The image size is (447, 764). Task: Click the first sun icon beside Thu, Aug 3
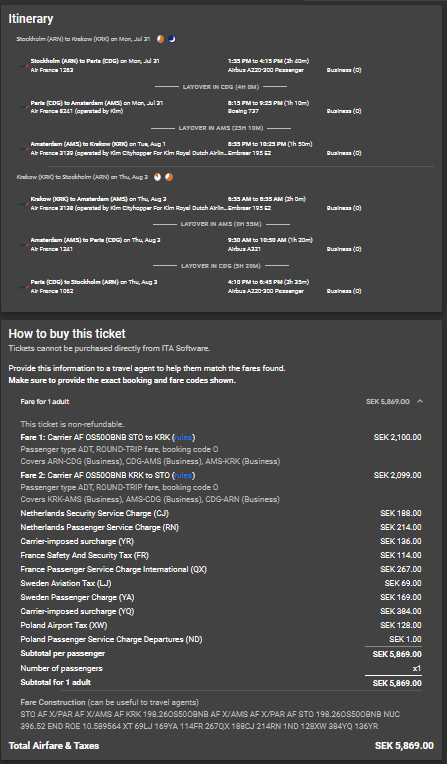[157, 177]
